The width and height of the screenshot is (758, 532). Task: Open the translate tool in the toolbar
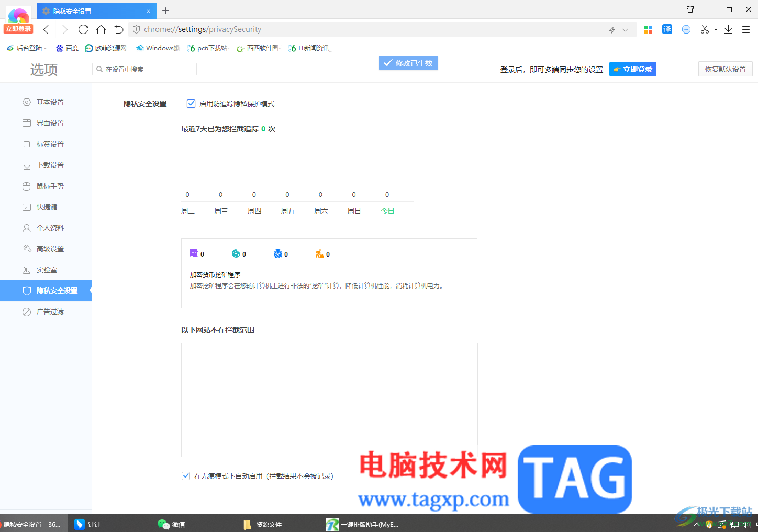point(667,29)
